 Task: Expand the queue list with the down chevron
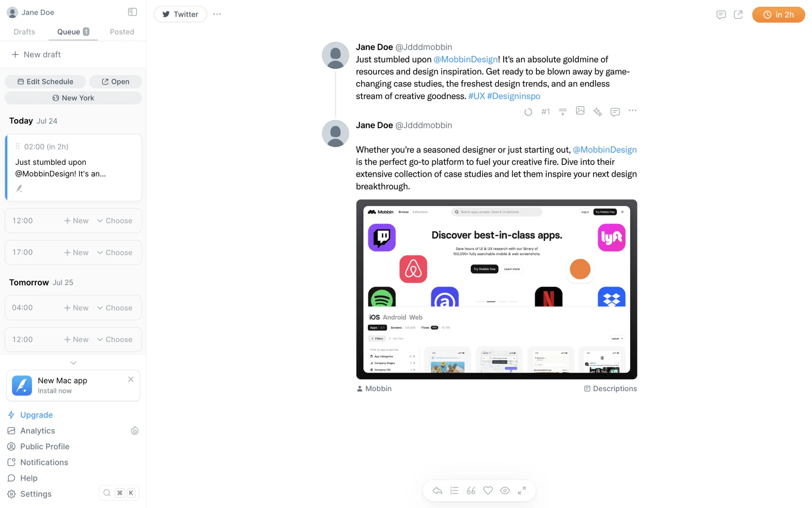pyautogui.click(x=73, y=363)
